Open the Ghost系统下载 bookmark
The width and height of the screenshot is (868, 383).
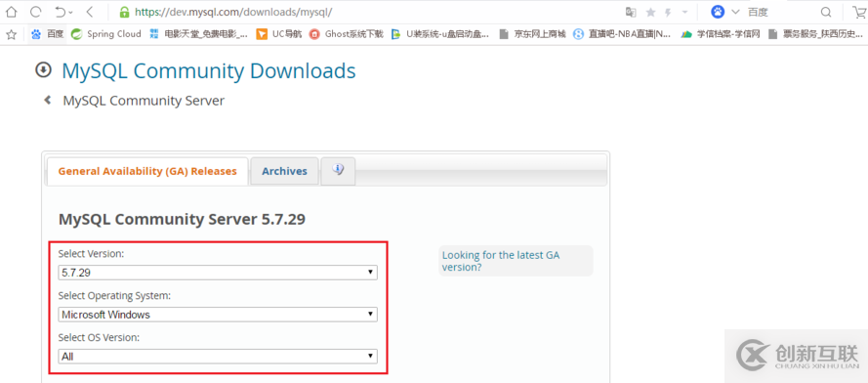tap(346, 34)
